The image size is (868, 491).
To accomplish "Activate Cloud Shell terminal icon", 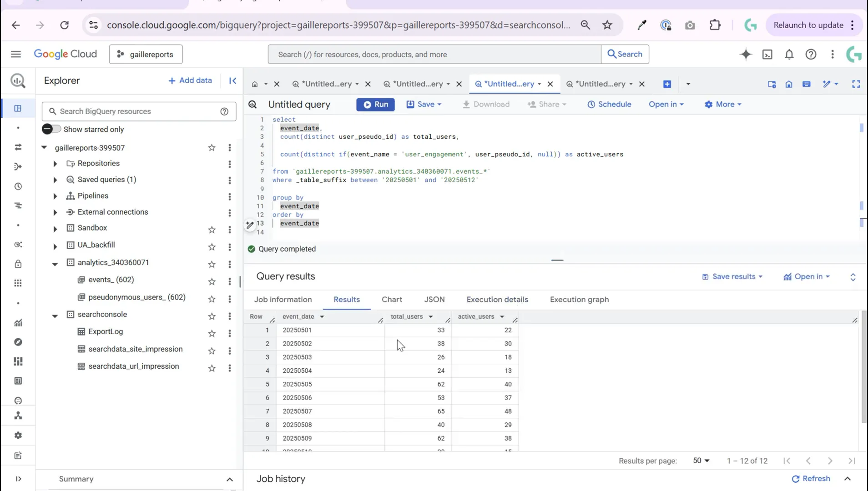I will [767, 54].
